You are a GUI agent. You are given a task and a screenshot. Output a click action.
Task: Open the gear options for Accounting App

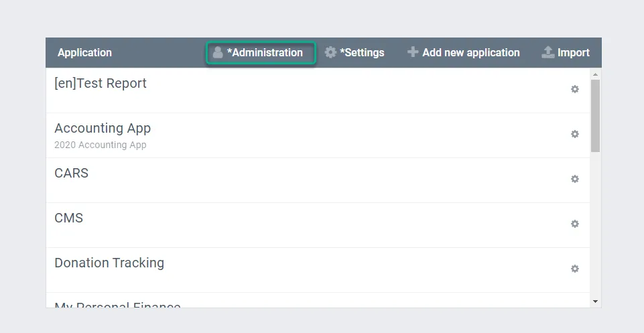click(574, 134)
